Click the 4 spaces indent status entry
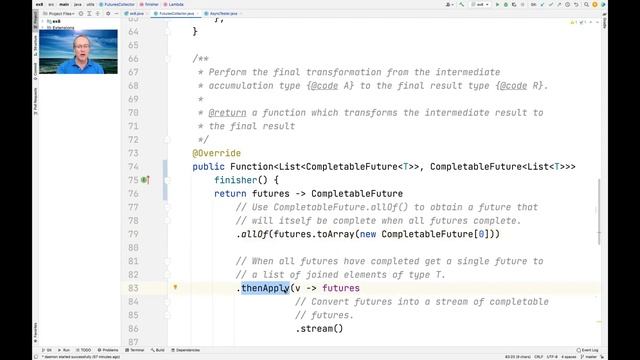This screenshot has width=640, height=360. 569,357
